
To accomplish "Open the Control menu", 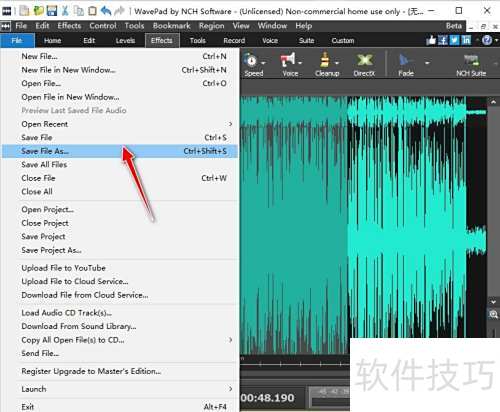I will click(103, 26).
